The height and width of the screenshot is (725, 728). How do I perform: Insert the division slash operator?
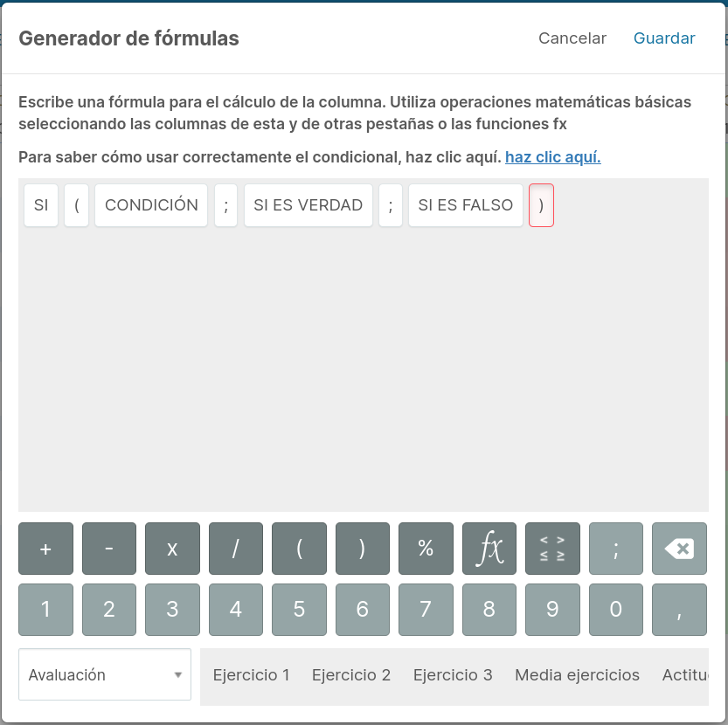pyautogui.click(x=236, y=549)
